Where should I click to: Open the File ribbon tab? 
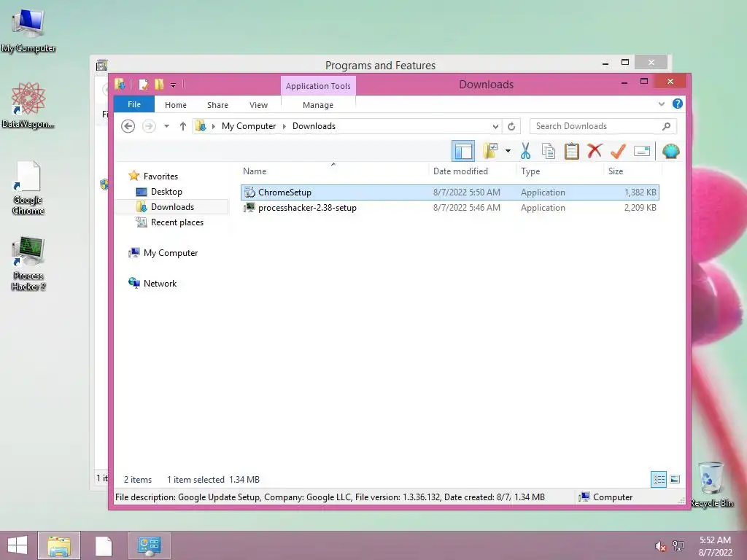click(134, 104)
